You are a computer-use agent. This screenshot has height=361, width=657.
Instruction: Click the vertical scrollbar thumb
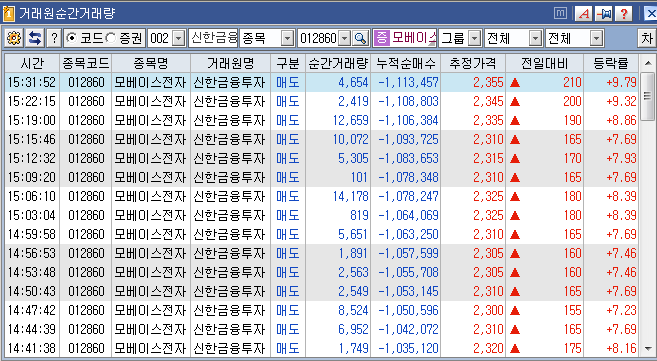pos(648,96)
